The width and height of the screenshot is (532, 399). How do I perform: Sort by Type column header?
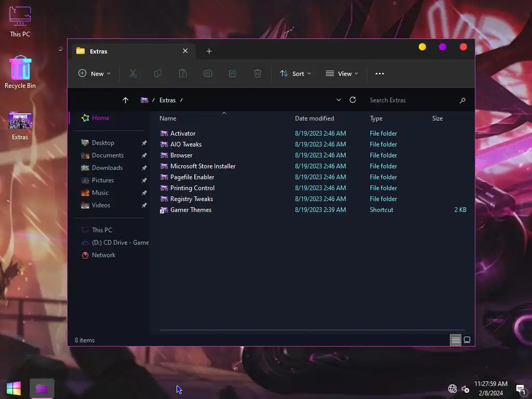[376, 118]
